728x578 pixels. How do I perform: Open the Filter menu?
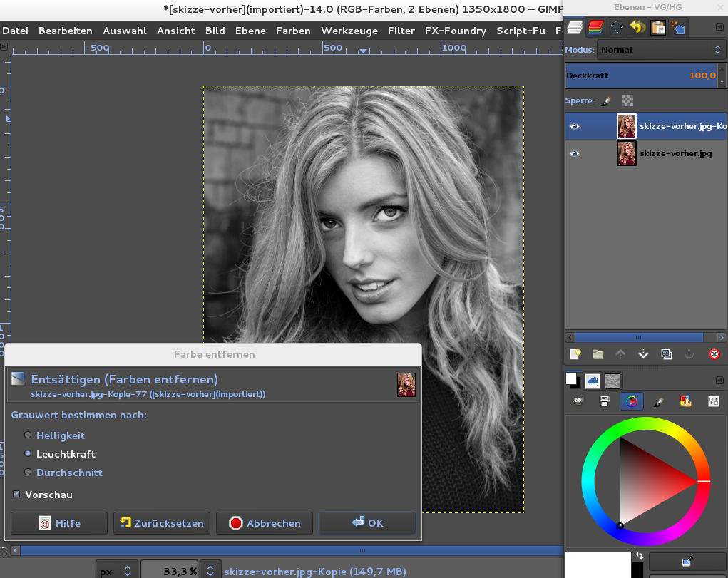click(401, 31)
